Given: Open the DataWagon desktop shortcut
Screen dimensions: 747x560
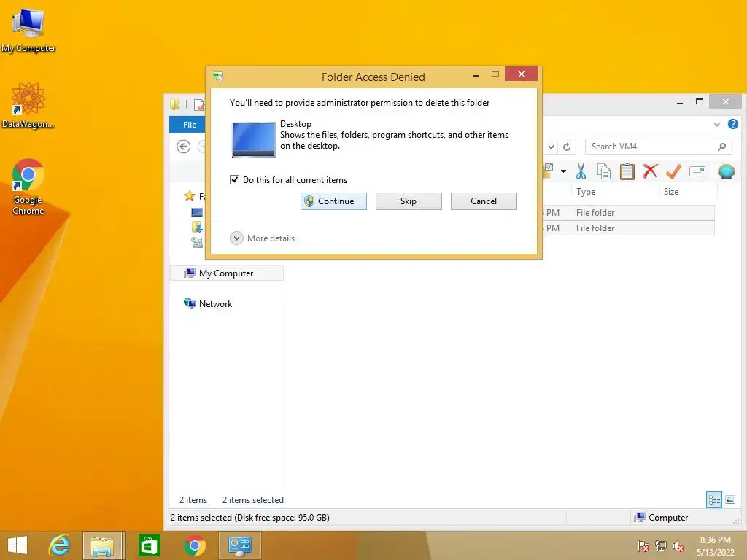Looking at the screenshot, I should pos(28,105).
